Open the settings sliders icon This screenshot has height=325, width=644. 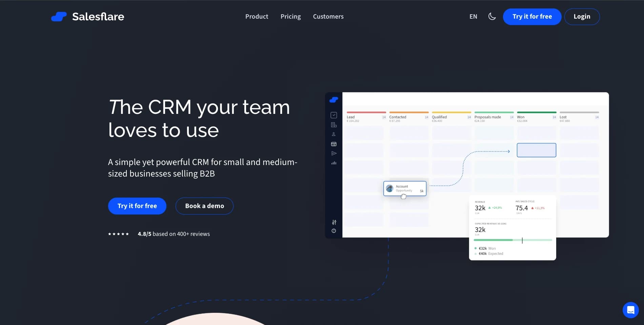[334, 222]
